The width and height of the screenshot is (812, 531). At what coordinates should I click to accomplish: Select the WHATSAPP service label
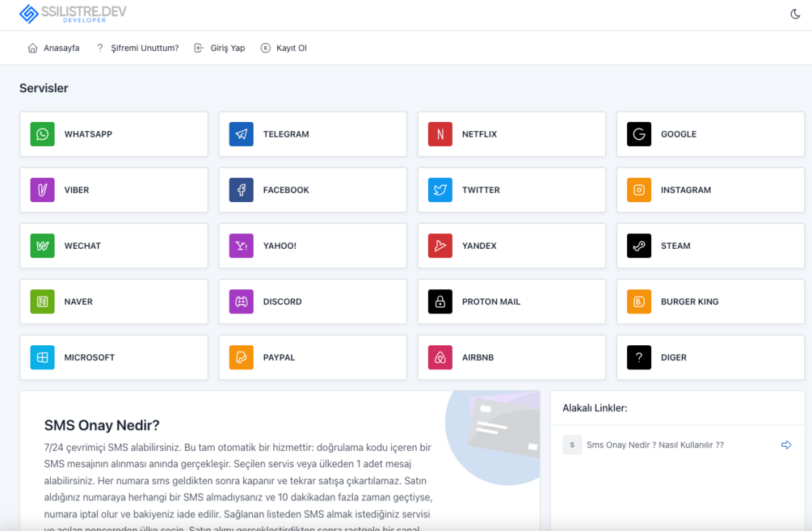click(88, 134)
